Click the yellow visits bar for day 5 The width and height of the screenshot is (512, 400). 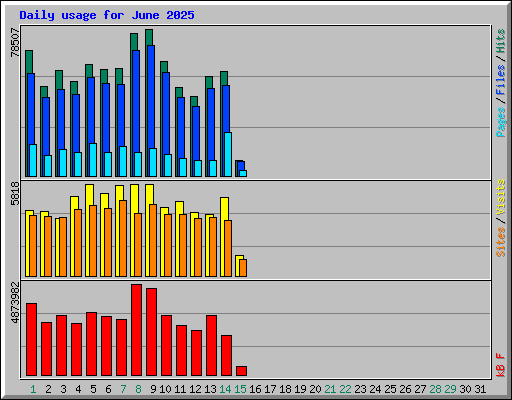(90, 195)
